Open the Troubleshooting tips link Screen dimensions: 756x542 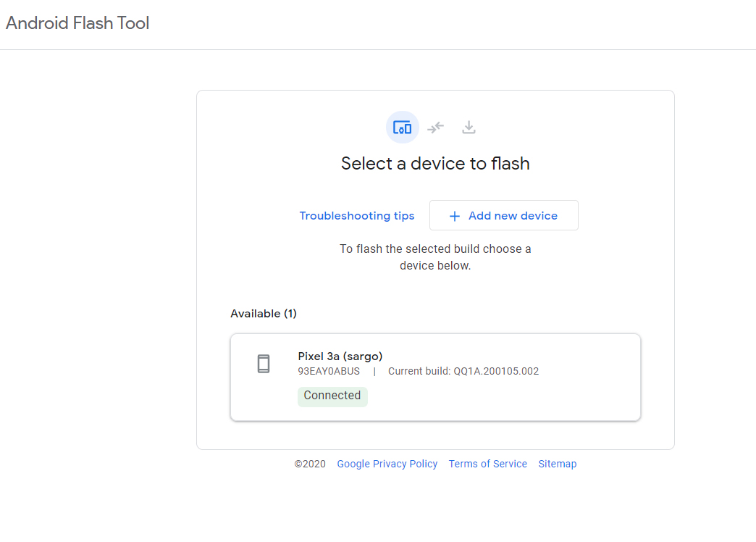[x=357, y=216]
